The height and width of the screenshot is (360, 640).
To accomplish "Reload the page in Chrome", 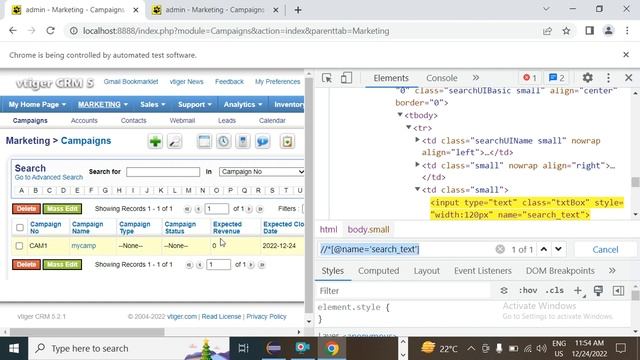I will [x=50, y=31].
